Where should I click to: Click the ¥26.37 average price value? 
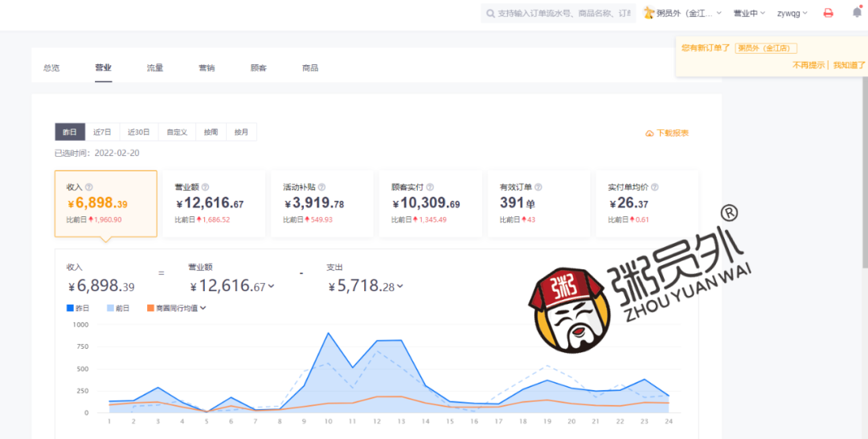[x=628, y=203]
